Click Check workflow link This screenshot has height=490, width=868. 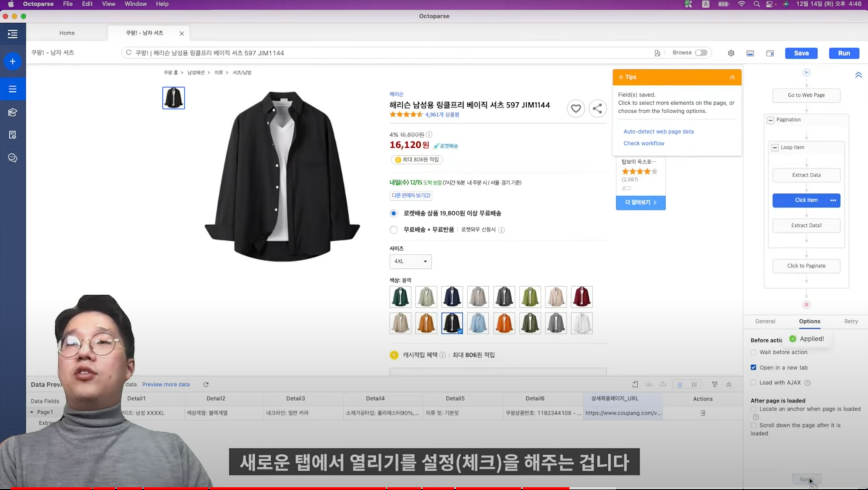[644, 143]
